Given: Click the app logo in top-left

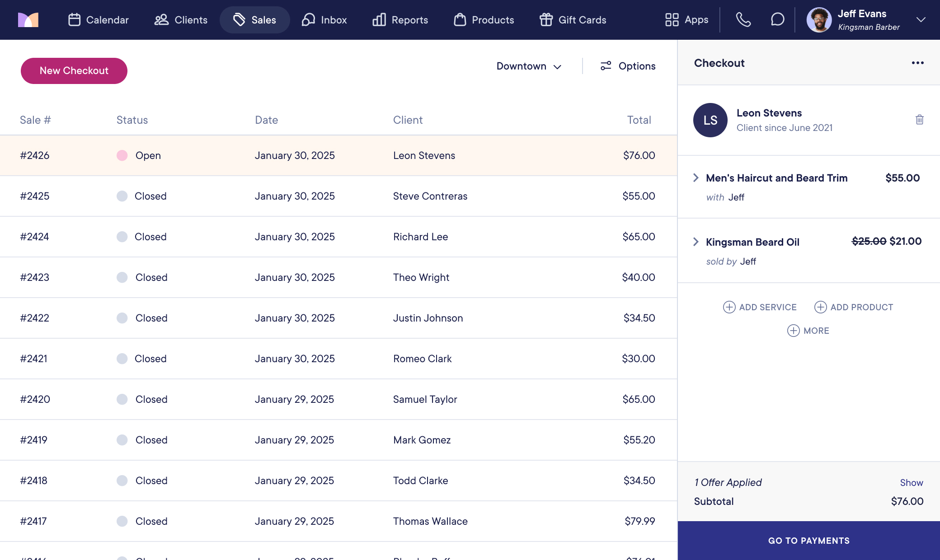Looking at the screenshot, I should coord(28,20).
